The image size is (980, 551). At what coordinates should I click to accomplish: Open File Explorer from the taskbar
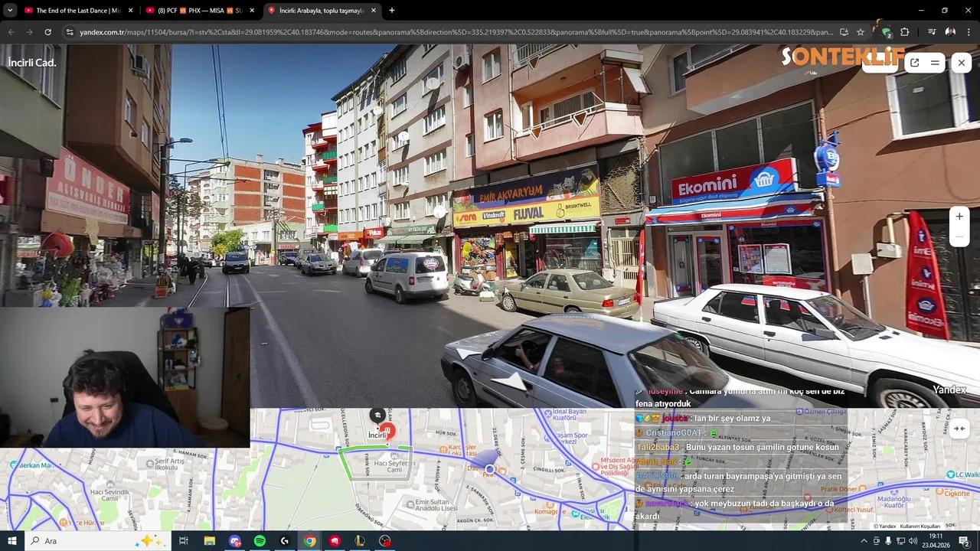click(209, 541)
